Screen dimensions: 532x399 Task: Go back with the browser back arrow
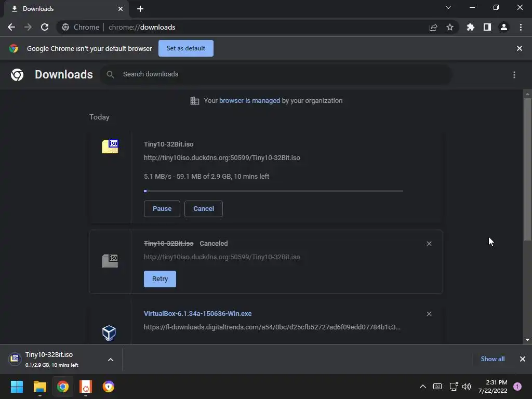coord(11,27)
